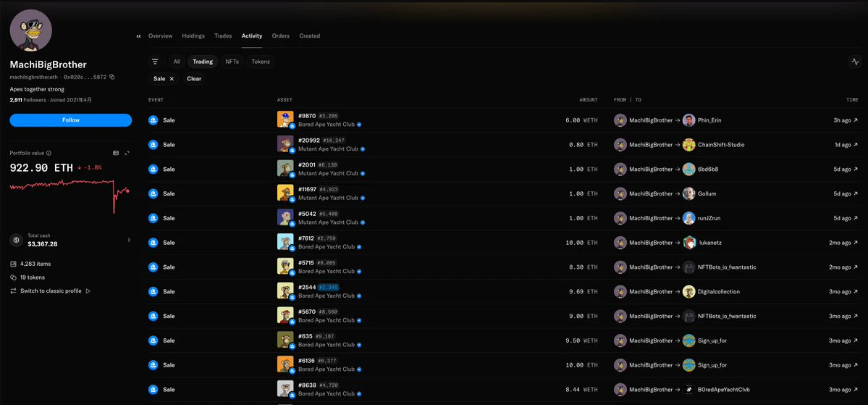868x405 pixels.
Task: Remove the Sale filter chip
Action: [172, 79]
